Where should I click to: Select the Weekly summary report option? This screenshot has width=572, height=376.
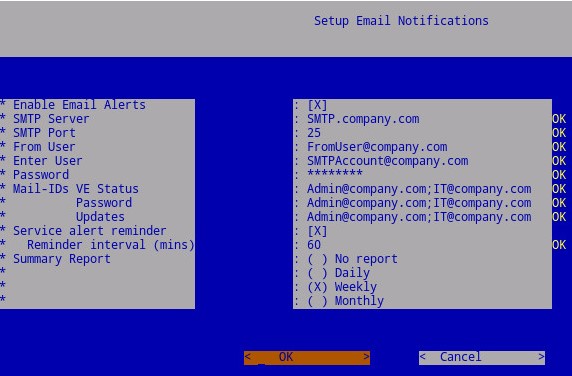(x=342, y=287)
